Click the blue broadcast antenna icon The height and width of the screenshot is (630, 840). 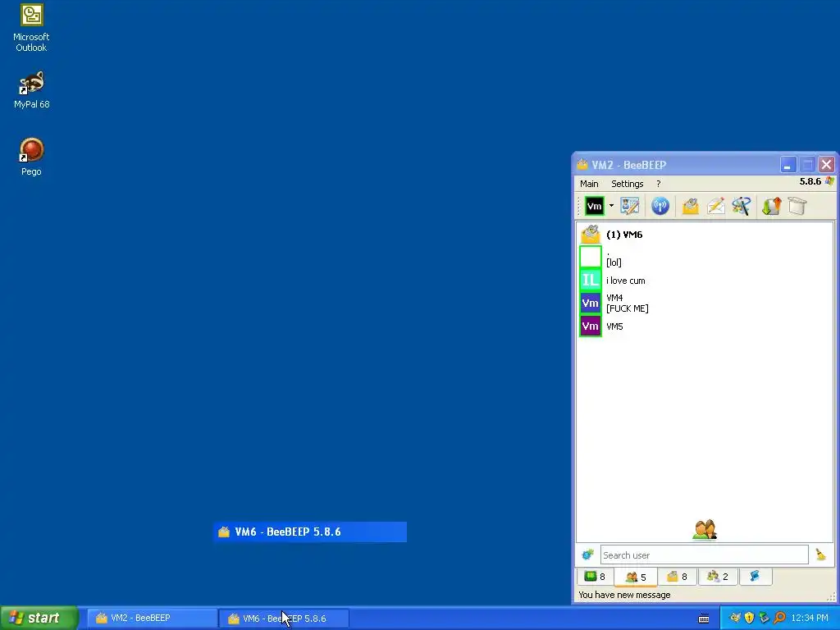point(660,206)
